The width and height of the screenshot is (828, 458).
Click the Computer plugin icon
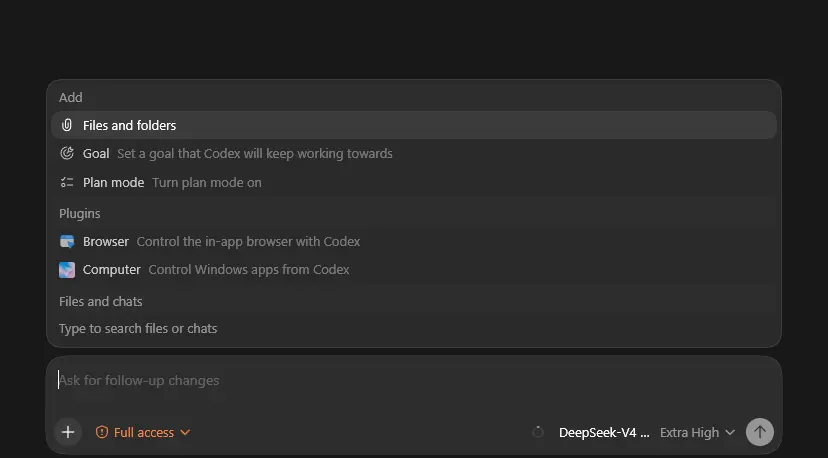[x=67, y=269]
